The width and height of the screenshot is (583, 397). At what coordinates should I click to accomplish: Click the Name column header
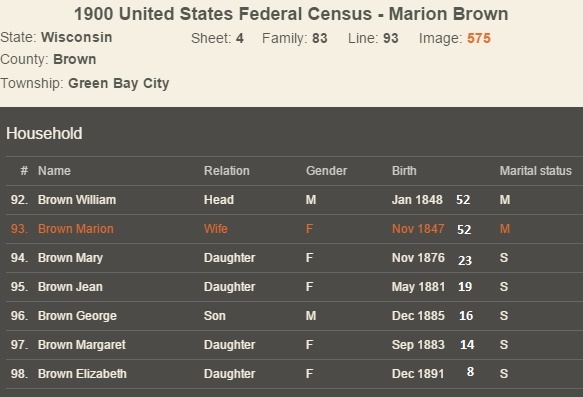point(54,171)
